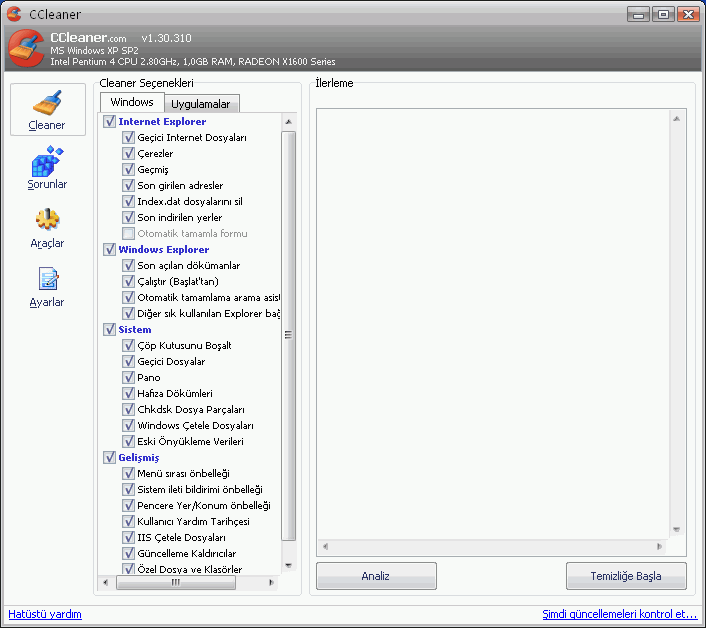
Task: Toggle Çöp Kutusunu Boşalt checkbox
Action: coord(128,345)
